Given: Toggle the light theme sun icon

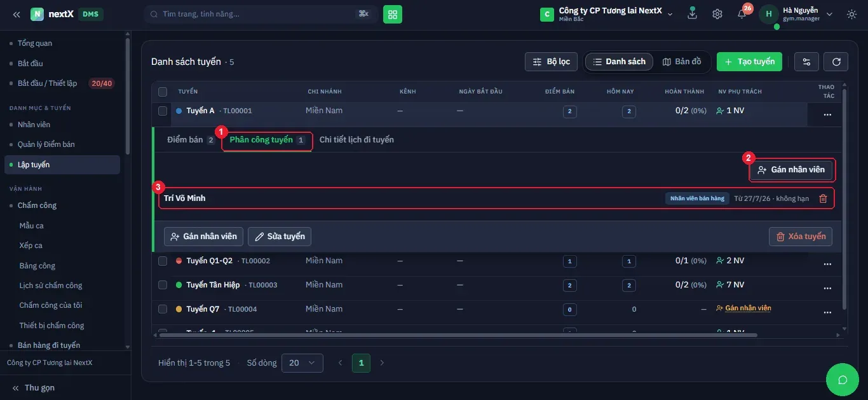Looking at the screenshot, I should [851, 14].
